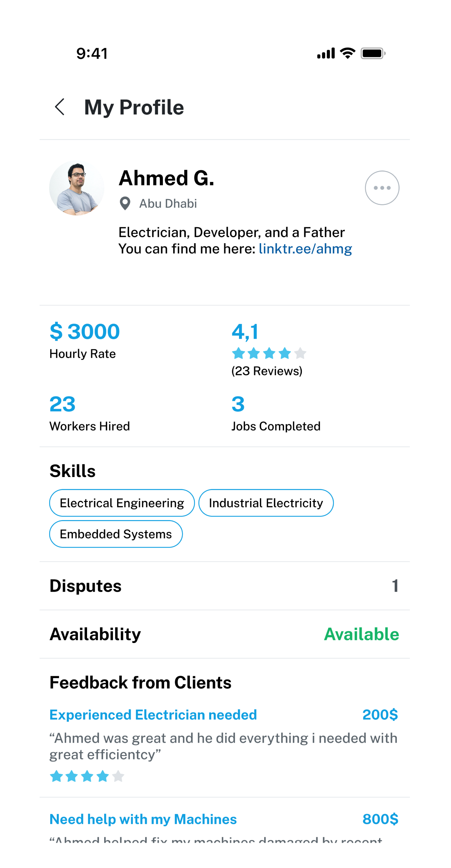Tap the $ 3000 hourly rate
This screenshot has height=868, width=451.
[85, 332]
